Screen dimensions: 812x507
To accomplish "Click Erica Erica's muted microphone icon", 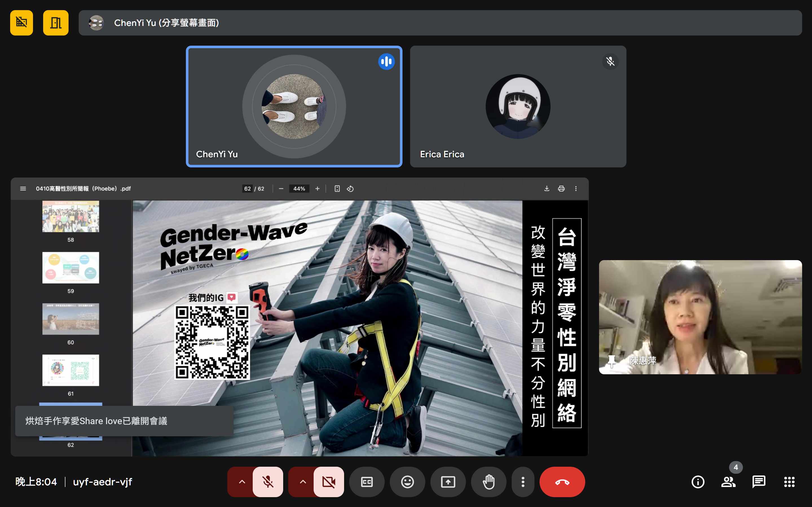I will coord(610,61).
